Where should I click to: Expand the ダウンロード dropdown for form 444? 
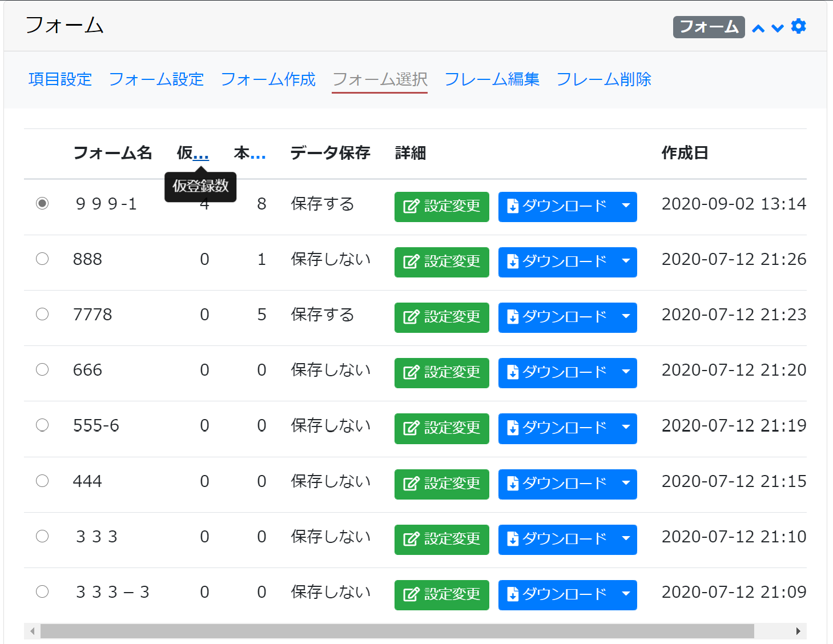pos(625,484)
